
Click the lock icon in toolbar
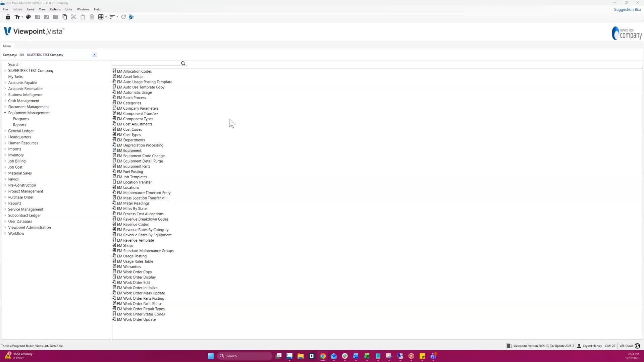tap(8, 17)
